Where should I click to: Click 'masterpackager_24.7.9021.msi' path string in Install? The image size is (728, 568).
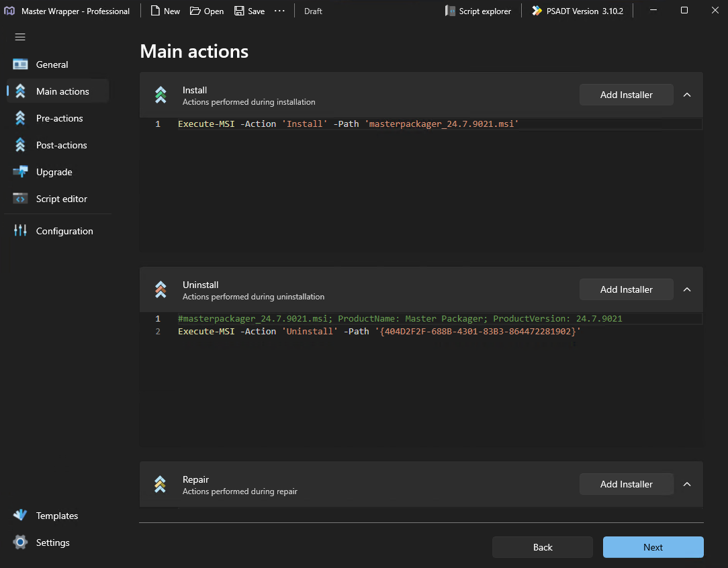[441, 124]
